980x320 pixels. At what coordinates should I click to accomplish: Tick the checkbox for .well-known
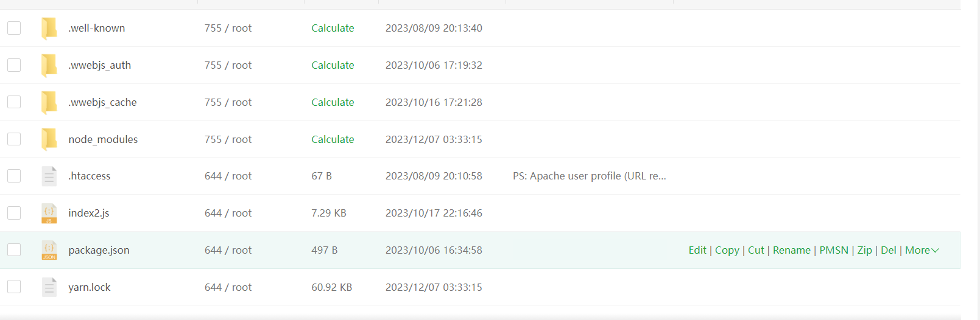coord(14,28)
